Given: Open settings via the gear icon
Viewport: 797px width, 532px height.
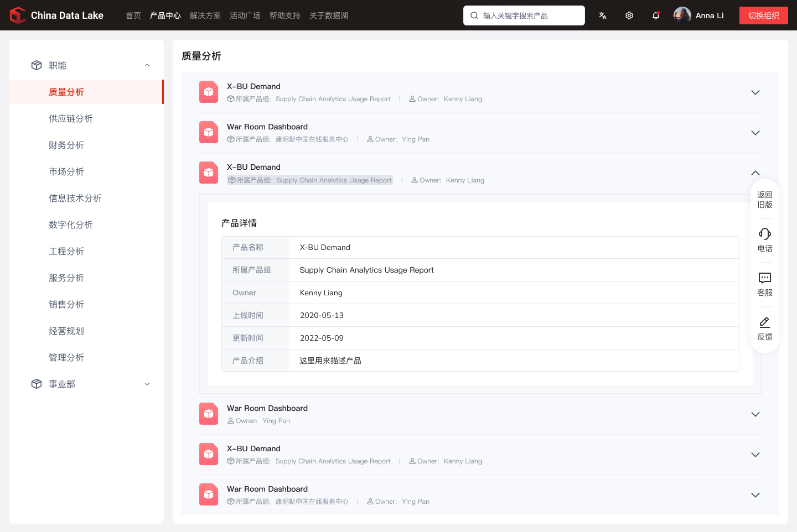Looking at the screenshot, I should pos(629,15).
